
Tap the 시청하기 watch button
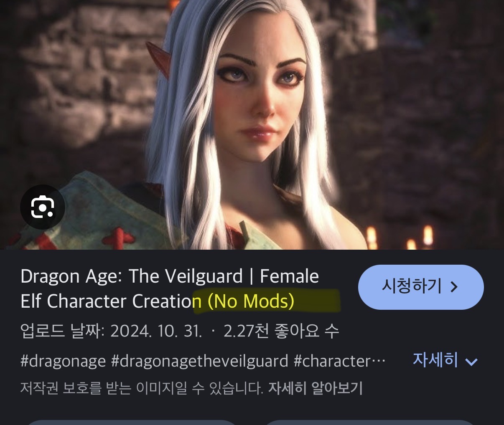pos(421,287)
